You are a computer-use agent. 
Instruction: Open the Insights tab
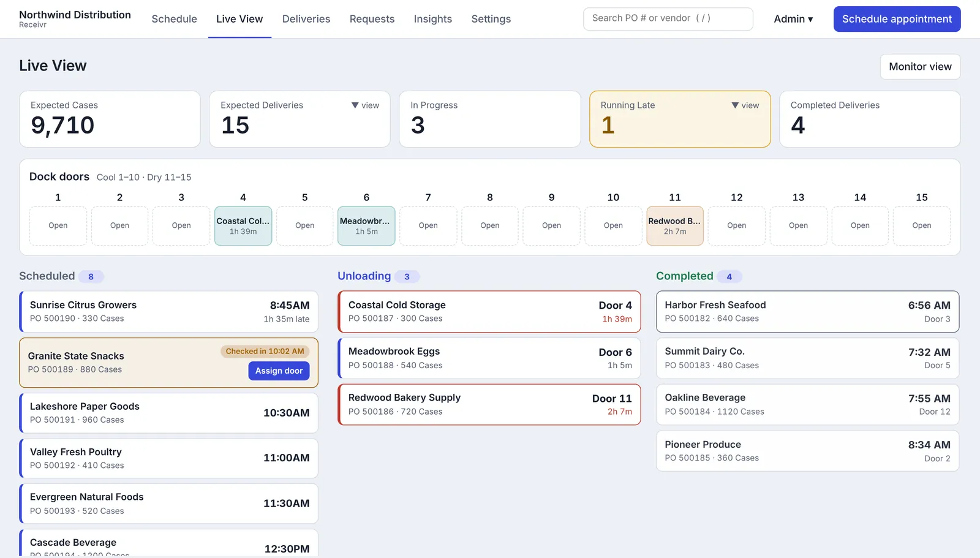point(433,19)
